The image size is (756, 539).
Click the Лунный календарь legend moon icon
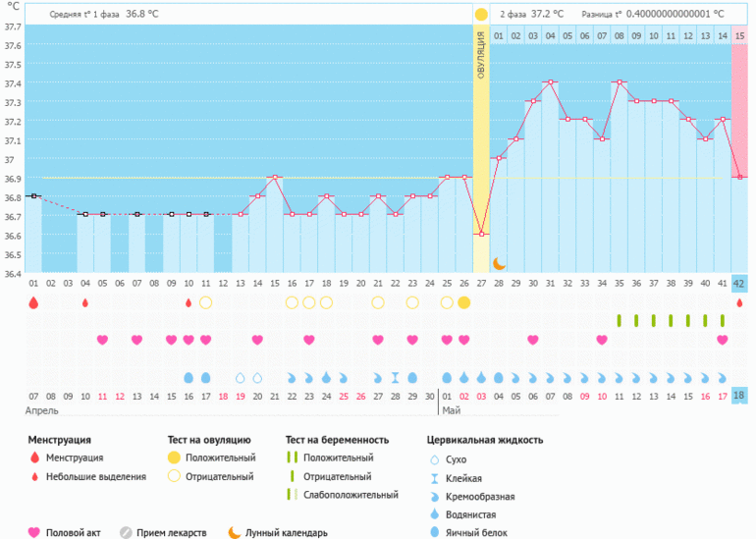[x=234, y=532]
